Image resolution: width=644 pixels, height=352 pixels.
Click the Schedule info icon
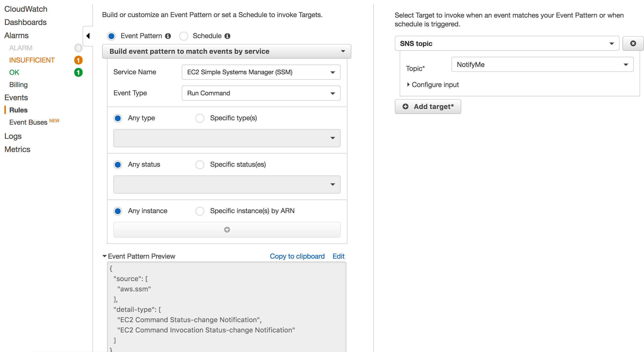coord(227,36)
